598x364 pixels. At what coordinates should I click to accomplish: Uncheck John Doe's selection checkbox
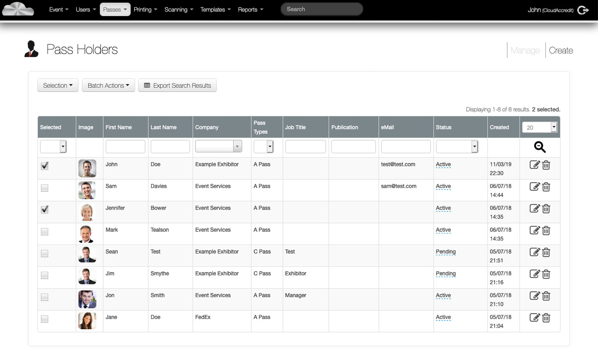pyautogui.click(x=45, y=166)
